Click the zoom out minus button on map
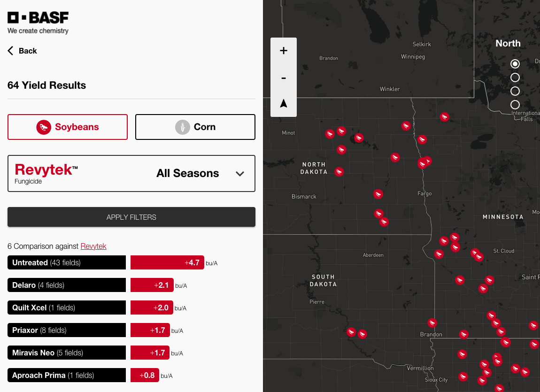This screenshot has width=540, height=392. pos(284,77)
